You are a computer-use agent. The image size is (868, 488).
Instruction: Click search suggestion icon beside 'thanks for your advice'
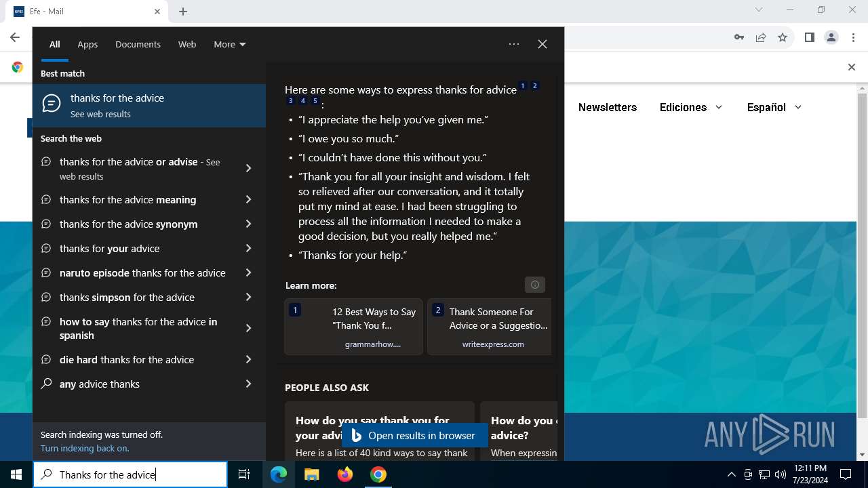tap(46, 248)
